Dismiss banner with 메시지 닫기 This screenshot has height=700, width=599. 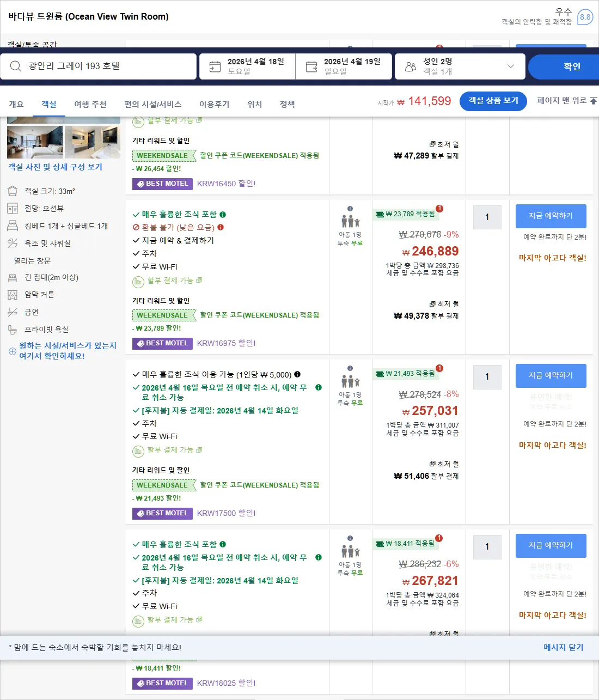click(x=563, y=648)
